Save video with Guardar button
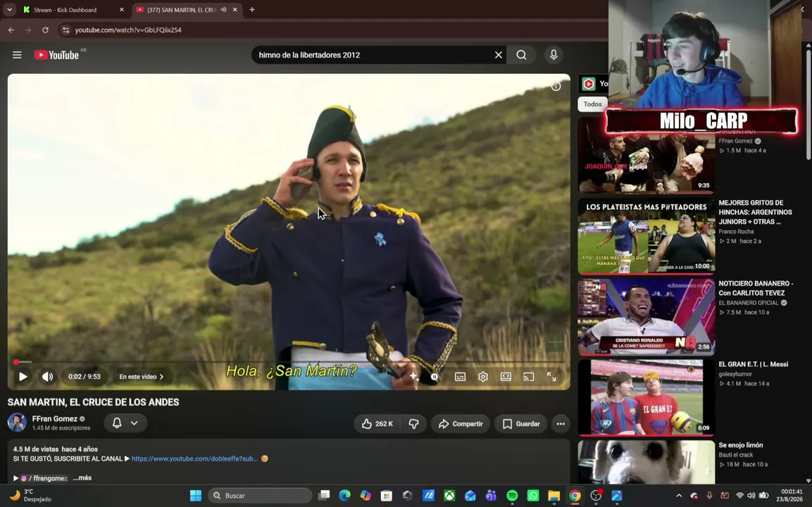Viewport: 812px width, 507px height. 521,424
